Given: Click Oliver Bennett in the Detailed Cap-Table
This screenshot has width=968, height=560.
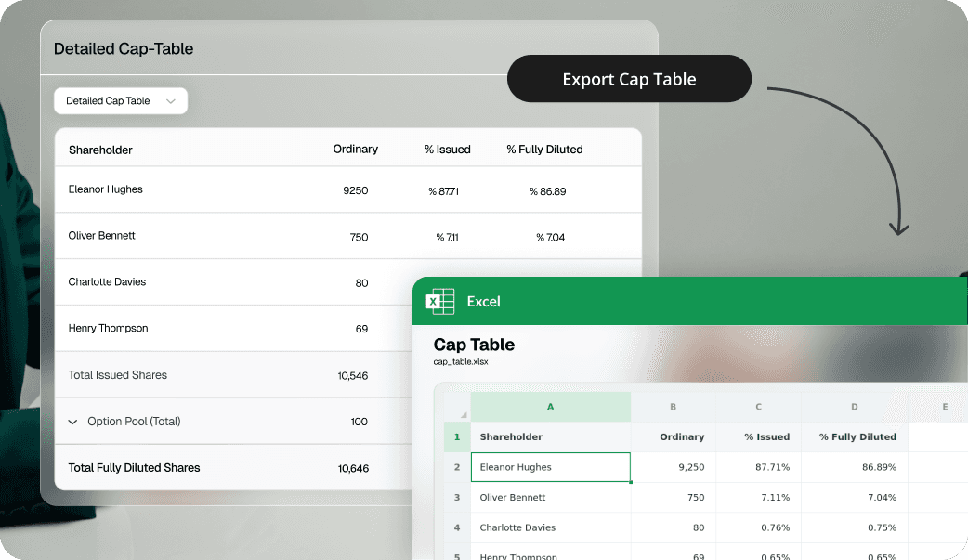Looking at the screenshot, I should pyautogui.click(x=102, y=236).
